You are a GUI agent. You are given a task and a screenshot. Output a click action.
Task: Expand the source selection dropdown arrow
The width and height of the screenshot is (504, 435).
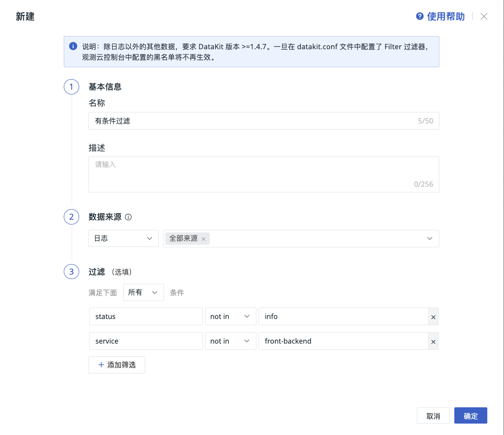point(430,238)
